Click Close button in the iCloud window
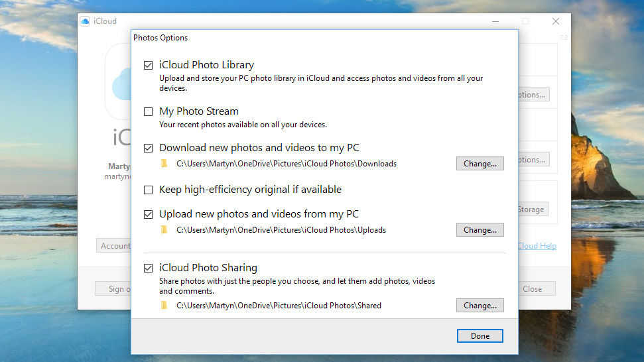644x362 pixels. [x=537, y=289]
